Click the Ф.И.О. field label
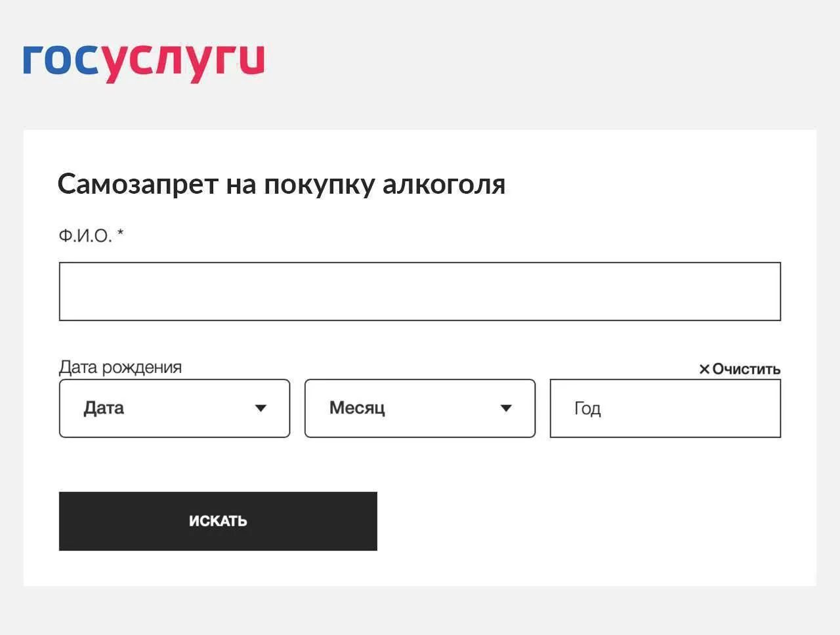Image resolution: width=840 pixels, height=635 pixels. pyautogui.click(x=85, y=236)
